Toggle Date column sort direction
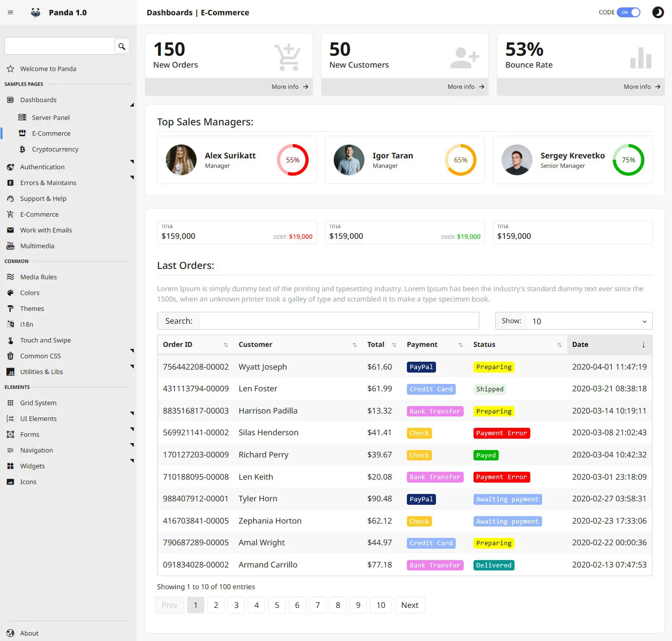Image resolution: width=672 pixels, height=641 pixels. pyautogui.click(x=643, y=344)
